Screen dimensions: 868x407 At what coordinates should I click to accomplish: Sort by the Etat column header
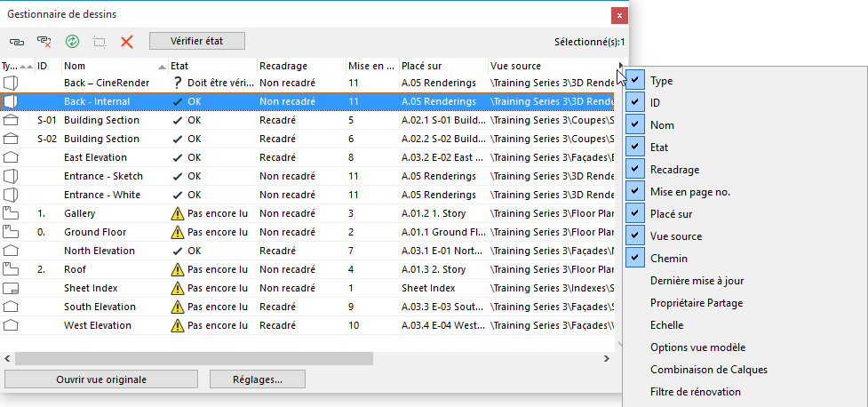click(x=212, y=66)
